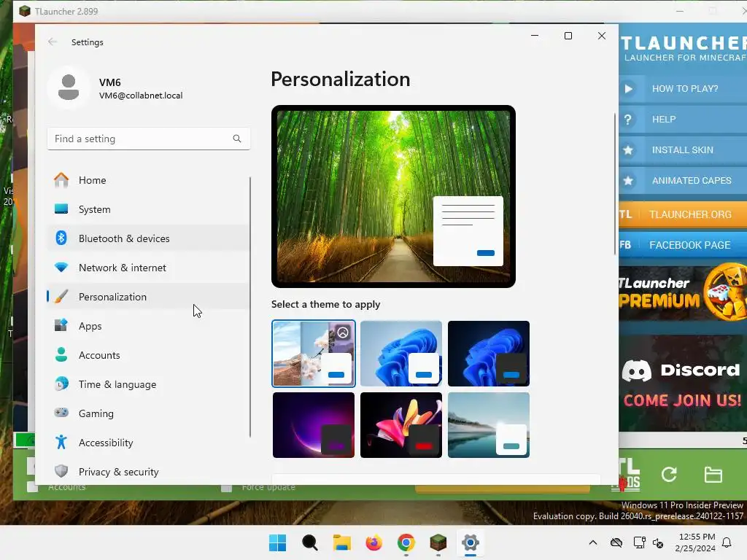Select the Windows dark bloom theme
747x560 pixels.
488,354
